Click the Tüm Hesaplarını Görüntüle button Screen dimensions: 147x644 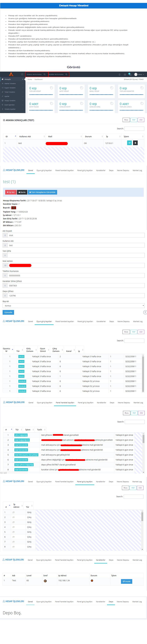pos(42,192)
